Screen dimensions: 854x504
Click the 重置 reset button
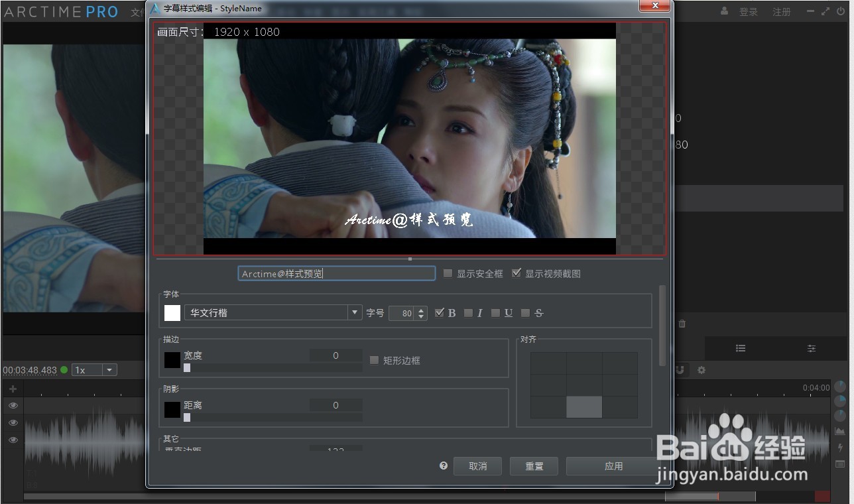[x=534, y=466]
